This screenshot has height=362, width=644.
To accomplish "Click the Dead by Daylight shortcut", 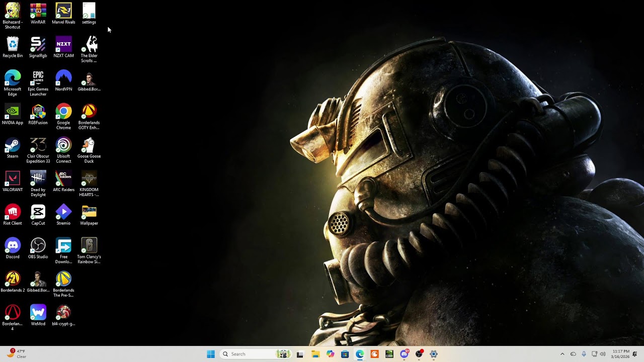I will coord(38,184).
